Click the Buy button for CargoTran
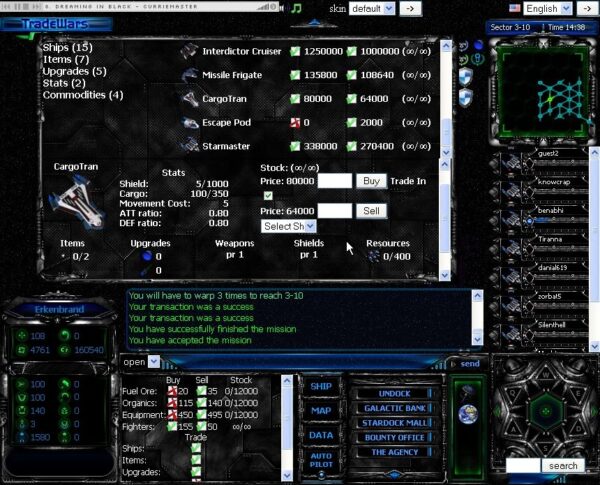The image size is (600, 485). pos(371,181)
